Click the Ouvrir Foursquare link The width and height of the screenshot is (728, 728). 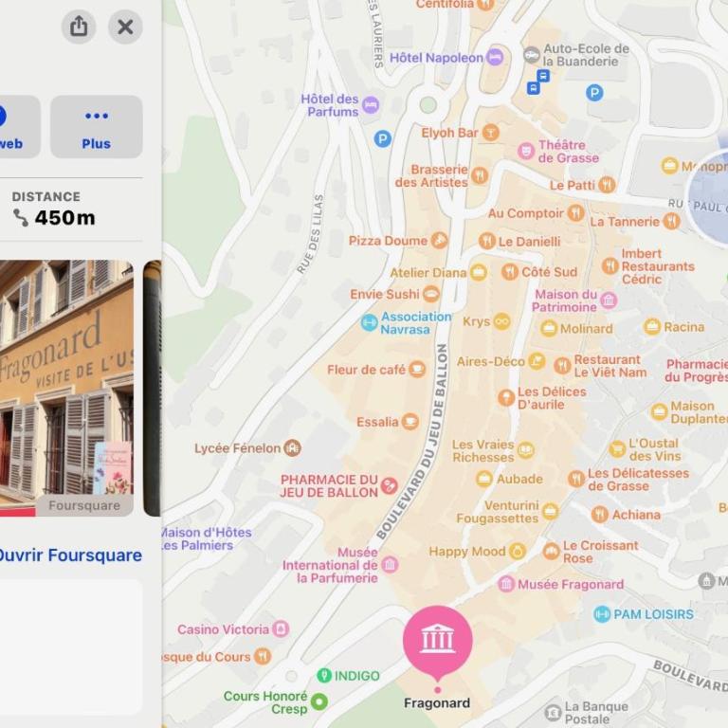tap(69, 555)
